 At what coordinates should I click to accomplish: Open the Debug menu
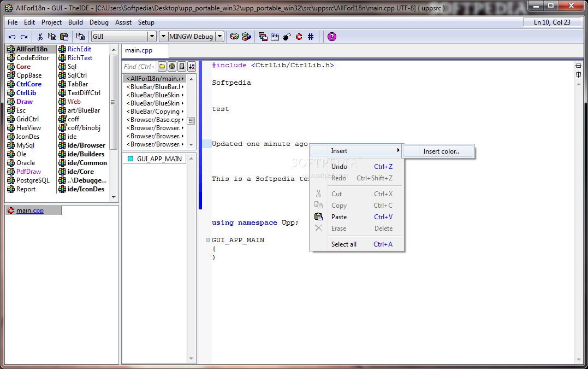[x=99, y=22]
